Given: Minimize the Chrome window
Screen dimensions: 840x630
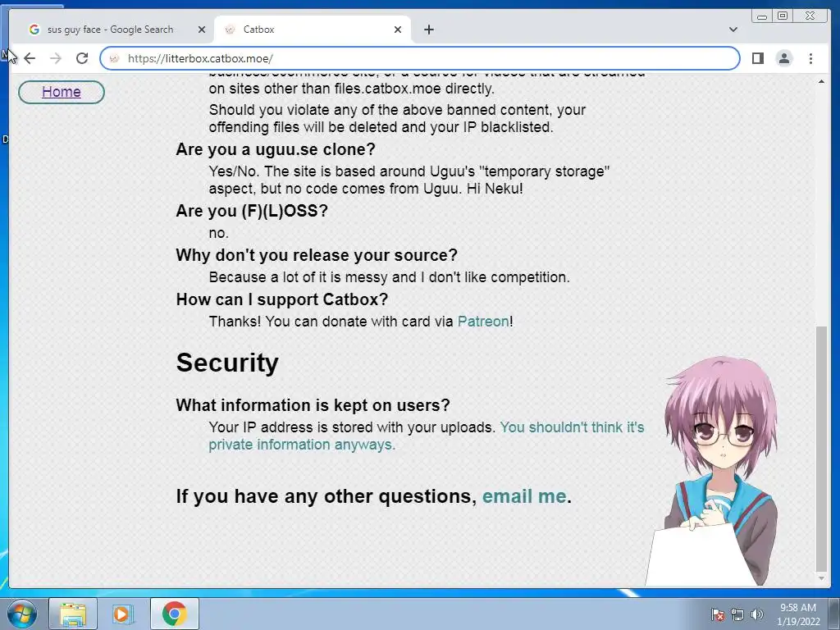Looking at the screenshot, I should pyautogui.click(x=762, y=16).
